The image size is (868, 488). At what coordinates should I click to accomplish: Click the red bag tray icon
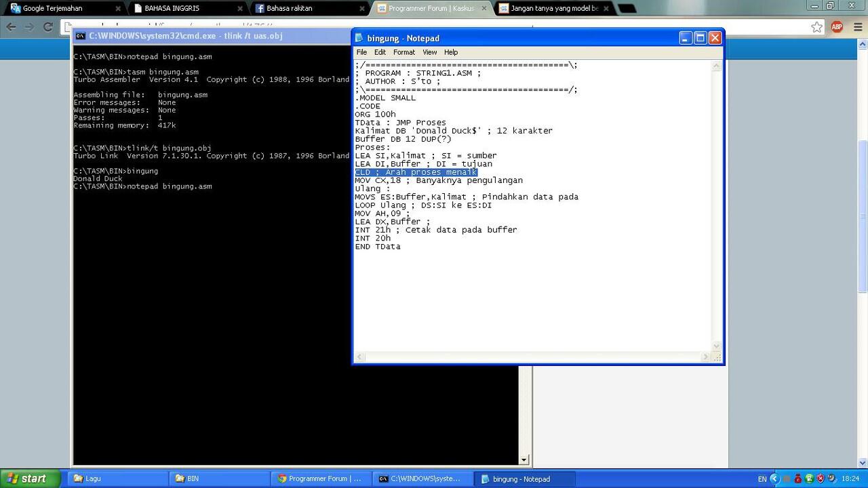798,479
